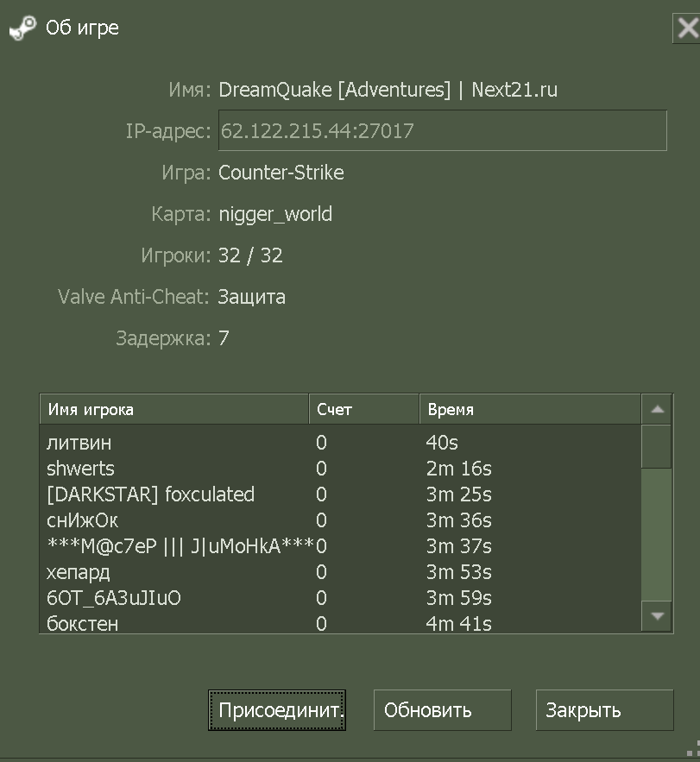The height and width of the screenshot is (762, 700).
Task: Select player row shwerts
Action: click(x=340, y=469)
